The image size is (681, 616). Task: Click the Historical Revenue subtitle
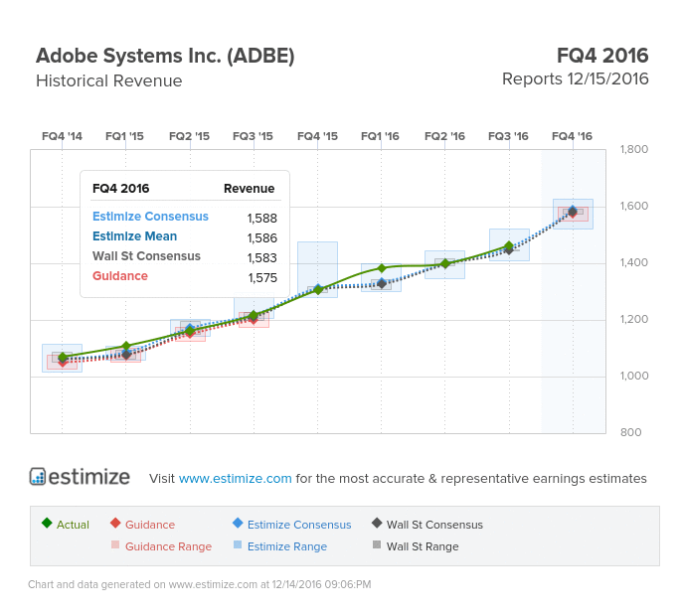pos(109,81)
